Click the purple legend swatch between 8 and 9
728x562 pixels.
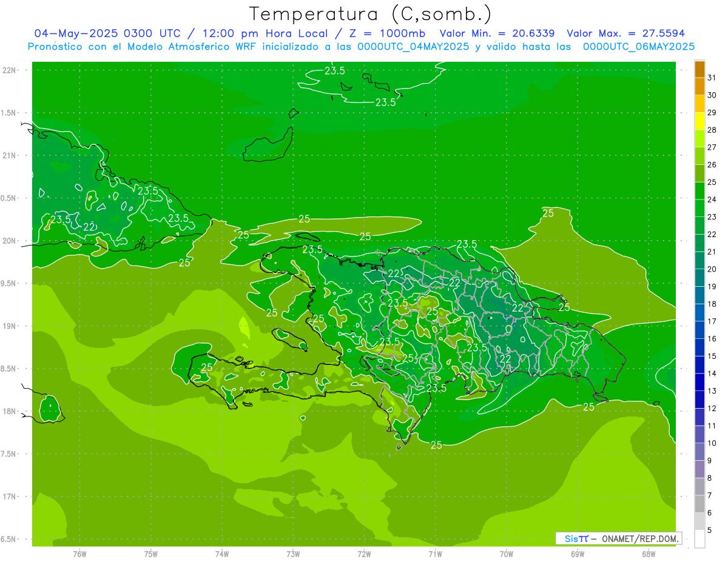[699, 469]
